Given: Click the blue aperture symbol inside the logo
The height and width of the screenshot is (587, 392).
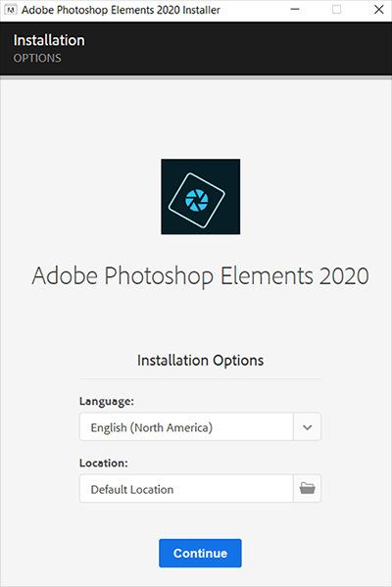Looking at the screenshot, I should pos(197,200).
